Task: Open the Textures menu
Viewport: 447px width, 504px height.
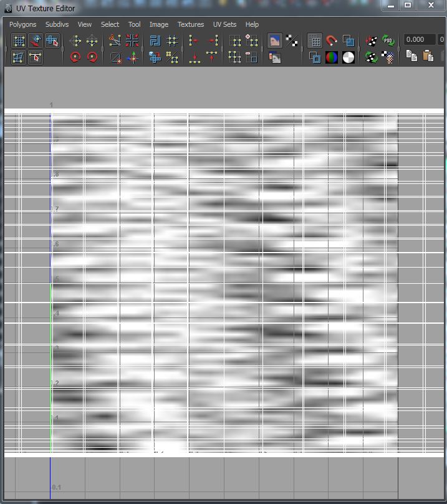Action: tap(191, 24)
